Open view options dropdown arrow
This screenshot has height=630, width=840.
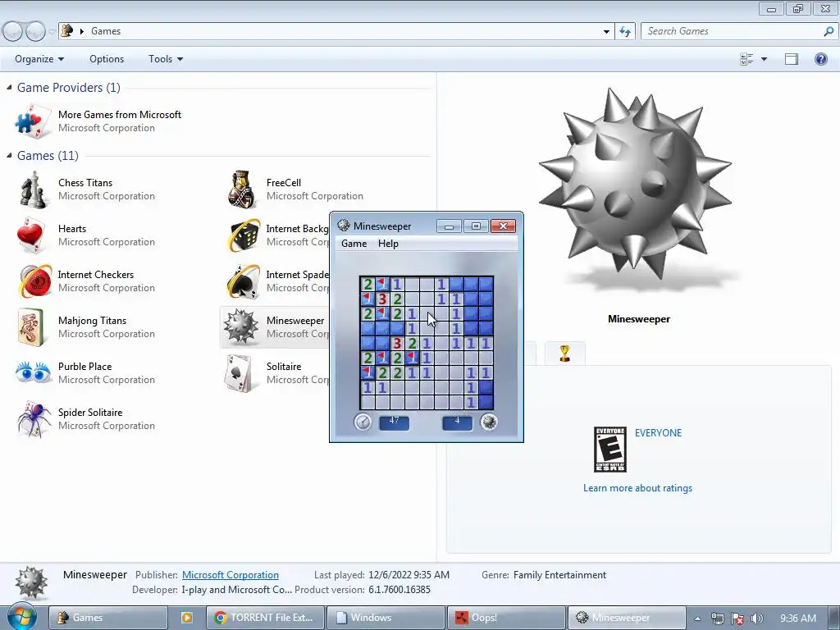pyautogui.click(x=764, y=59)
